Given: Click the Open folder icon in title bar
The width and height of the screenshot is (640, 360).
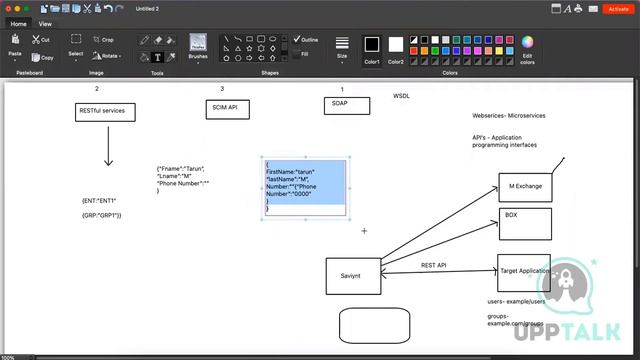Looking at the screenshot, I should pyautogui.click(x=55, y=9).
